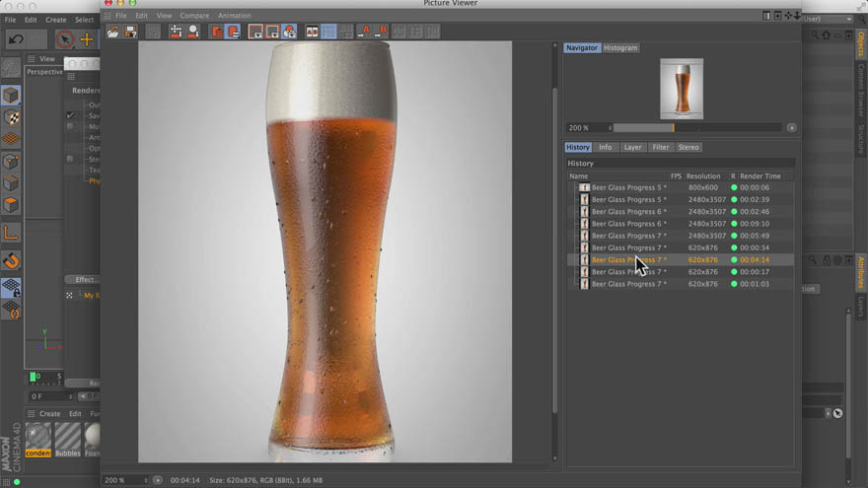Click the arrows pan/move icon in toolbar
Image resolution: width=868 pixels, height=488 pixels.
click(176, 32)
